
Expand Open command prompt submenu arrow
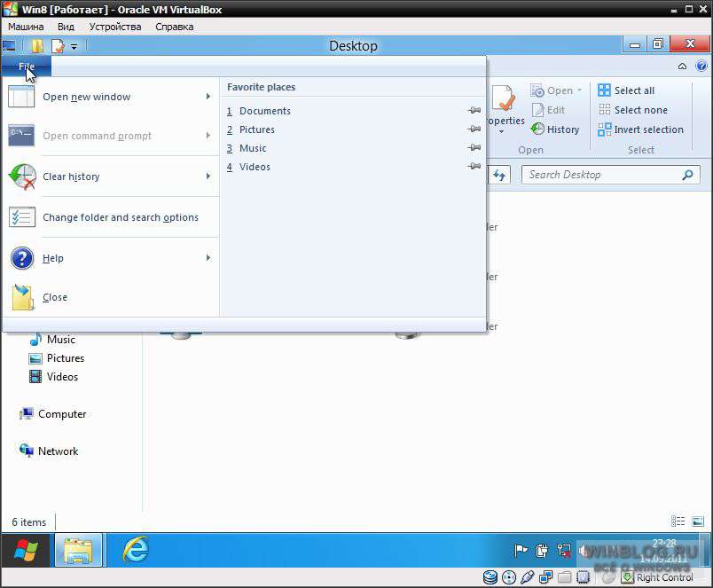coord(208,136)
